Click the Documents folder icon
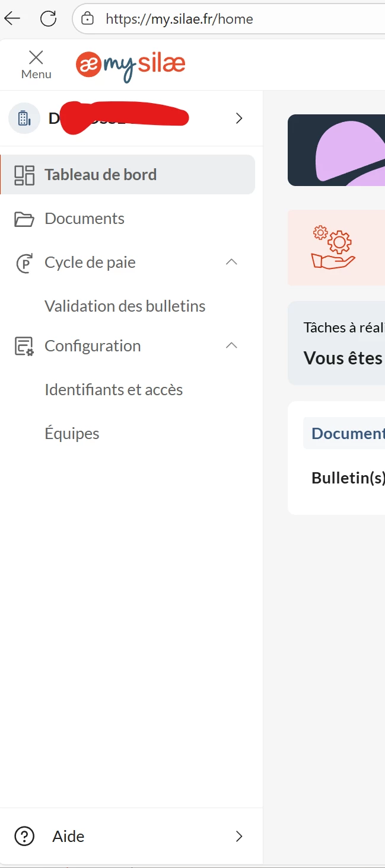 pos(24,219)
